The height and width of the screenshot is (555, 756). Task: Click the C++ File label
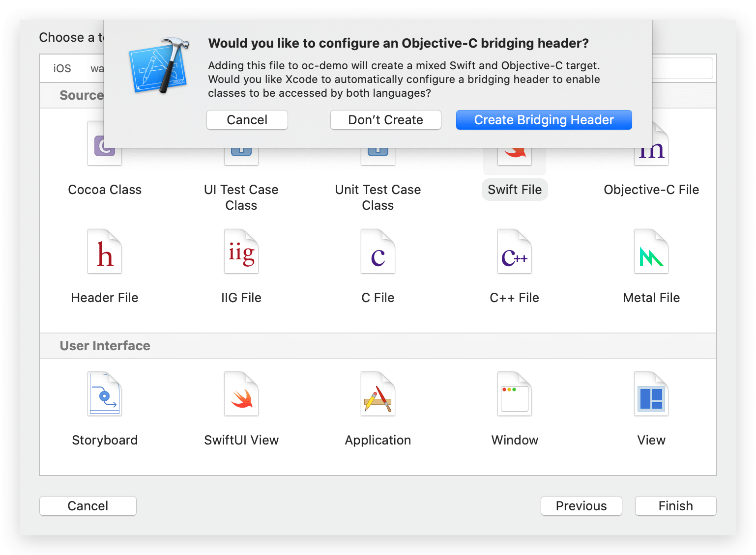point(515,298)
